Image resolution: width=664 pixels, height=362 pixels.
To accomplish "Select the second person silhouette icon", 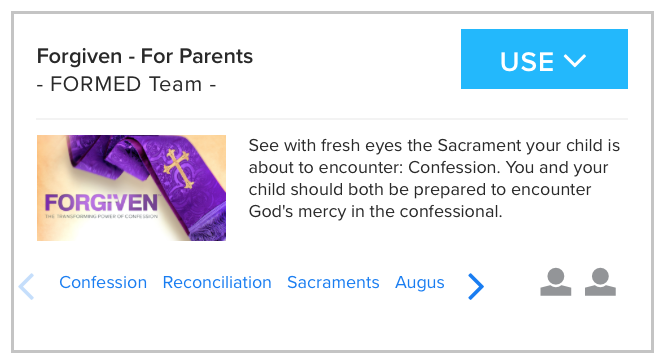I will [x=600, y=282].
